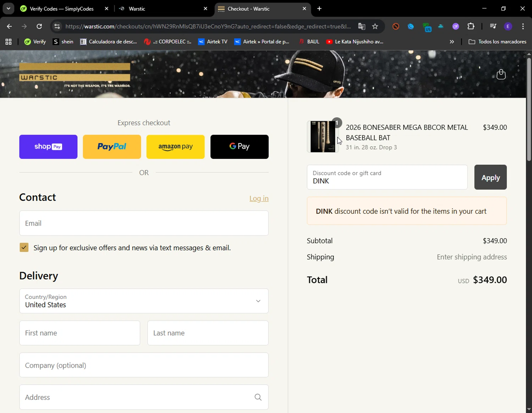Image resolution: width=532 pixels, height=413 pixels.
Task: Open Airtek » Portal de p... bookmark
Action: 262,41
